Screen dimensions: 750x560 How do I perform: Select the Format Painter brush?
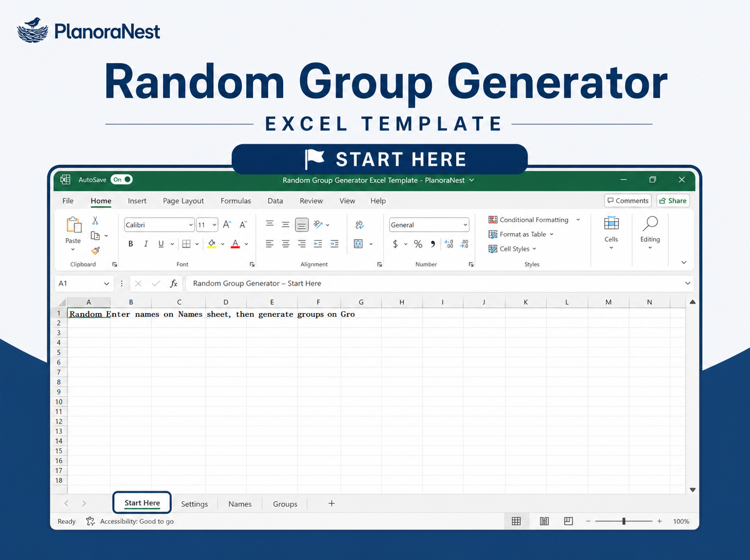coord(96,251)
